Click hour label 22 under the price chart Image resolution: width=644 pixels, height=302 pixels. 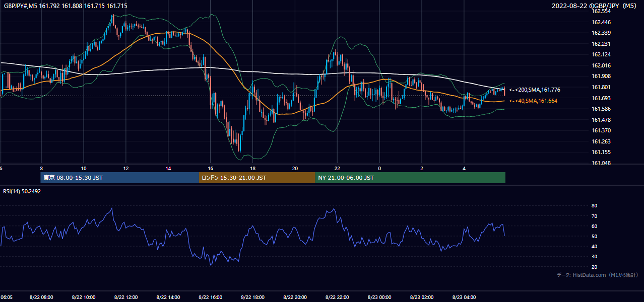pos(338,169)
